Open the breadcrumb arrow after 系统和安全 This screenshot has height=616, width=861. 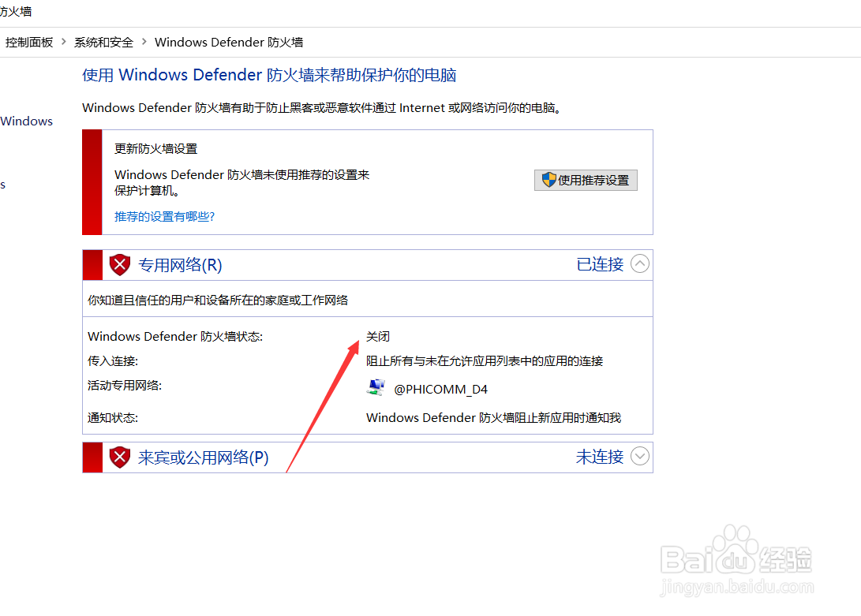click(x=142, y=42)
